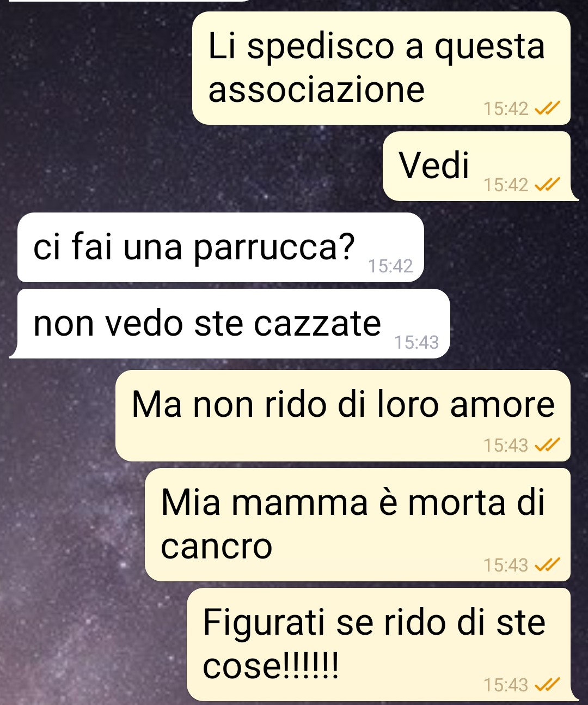The image size is (588, 705).
Task: Tap the 15:43 timestamp on 'Mia mamma è morta' message
Action: (506, 566)
